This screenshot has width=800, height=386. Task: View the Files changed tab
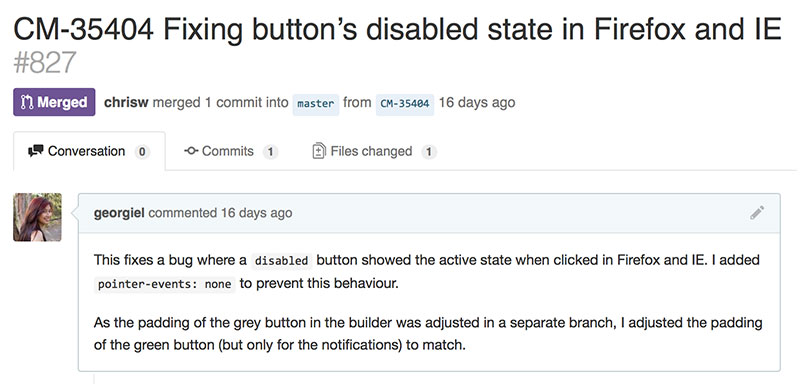374,151
